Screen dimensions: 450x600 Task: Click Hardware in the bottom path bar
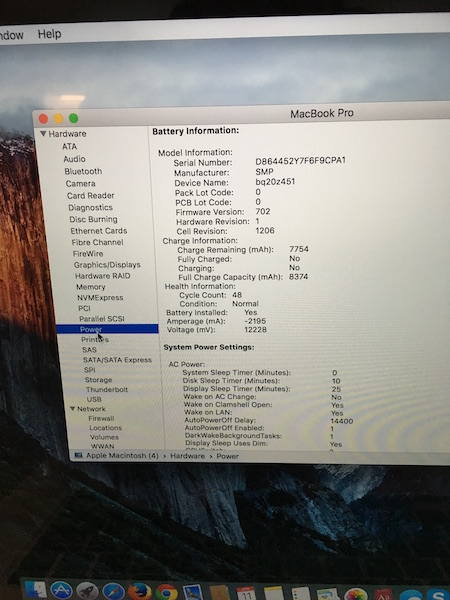(x=188, y=456)
